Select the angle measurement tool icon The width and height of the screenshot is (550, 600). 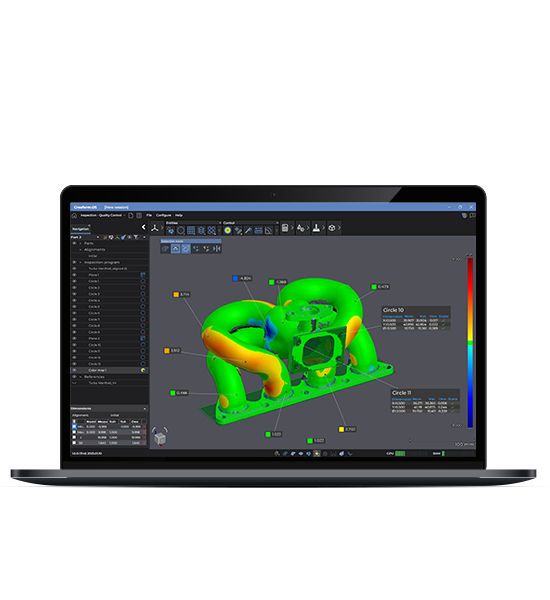pos(269,230)
